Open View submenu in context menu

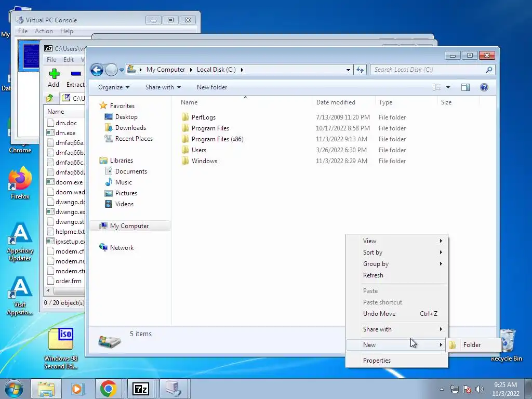tap(396, 241)
